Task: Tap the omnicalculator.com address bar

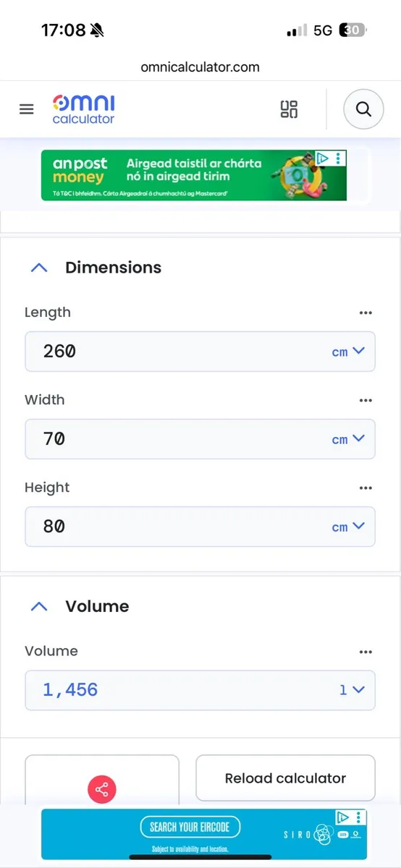Action: click(x=200, y=67)
